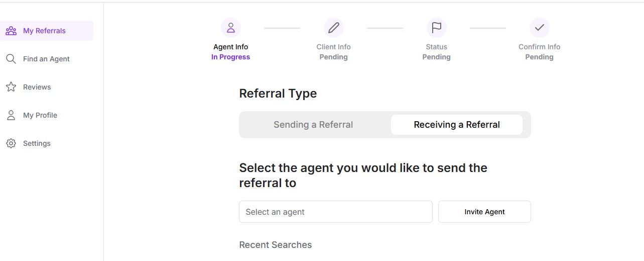
Task: Open the Settings text link in sidebar
Action: click(x=37, y=143)
